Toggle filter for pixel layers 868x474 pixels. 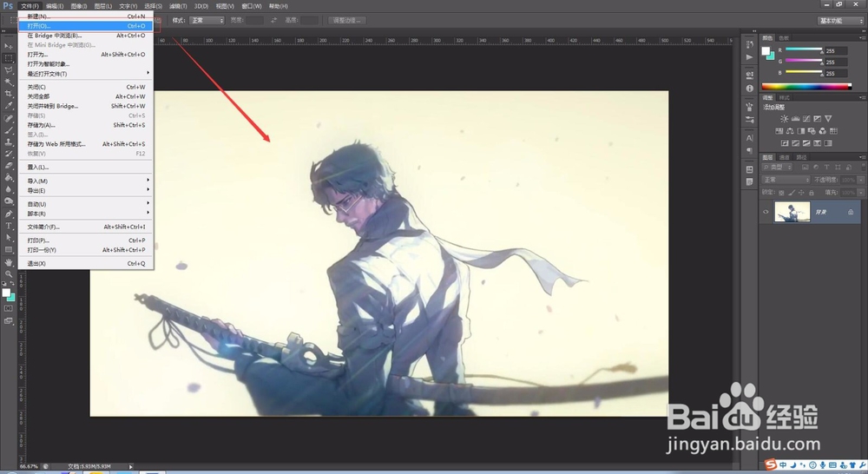(x=805, y=167)
